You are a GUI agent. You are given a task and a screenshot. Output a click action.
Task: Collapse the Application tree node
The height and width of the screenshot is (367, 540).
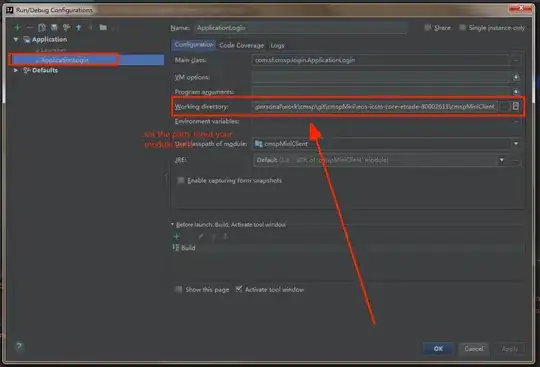(x=16, y=40)
